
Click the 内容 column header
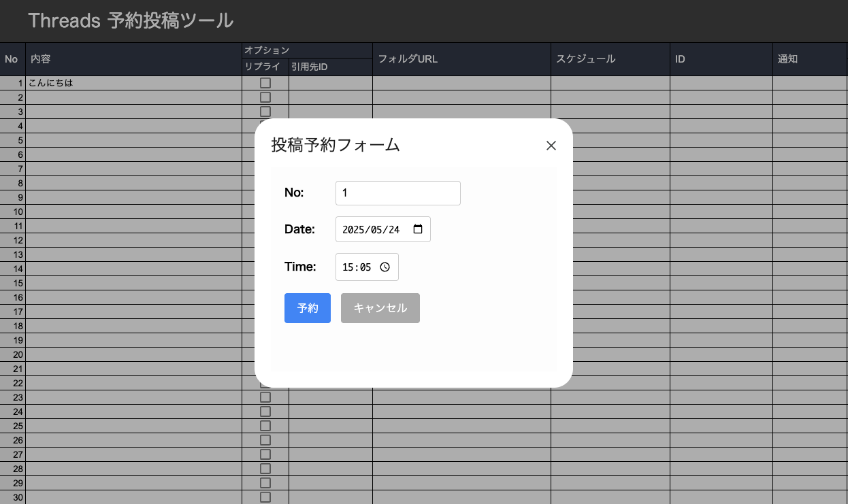134,59
